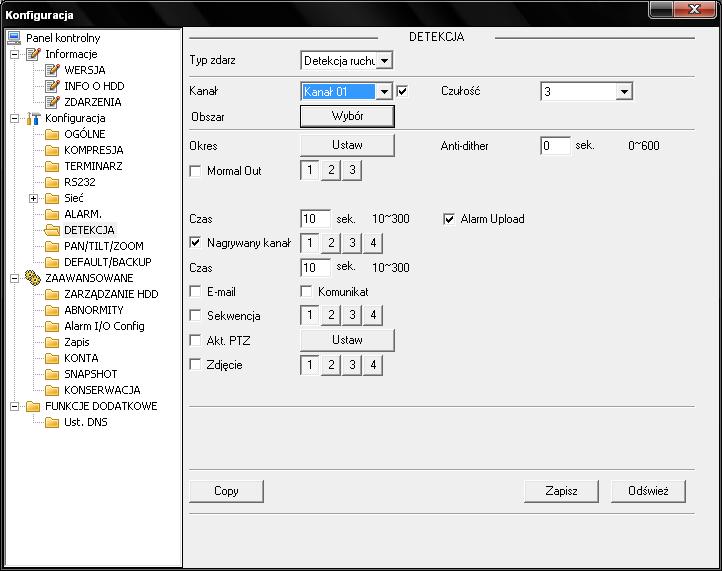Open the KOMPRESJA settings page
Viewport: 722px width, 571px height.
pos(93,150)
